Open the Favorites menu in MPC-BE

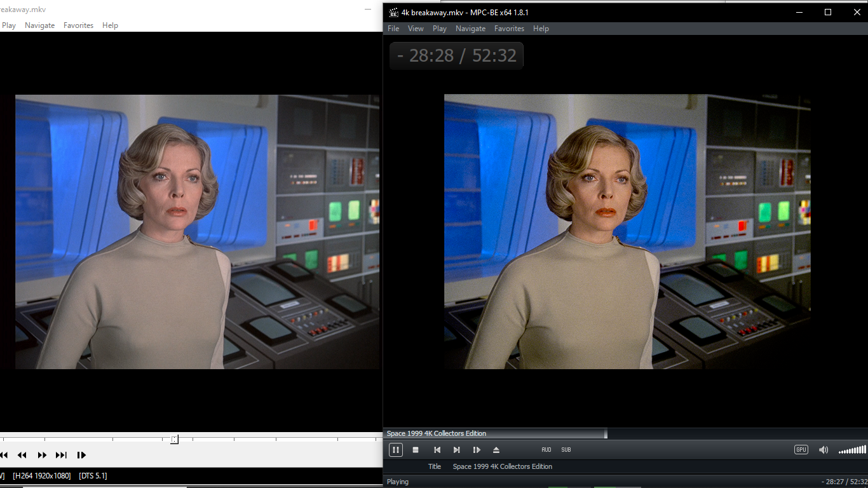point(509,29)
